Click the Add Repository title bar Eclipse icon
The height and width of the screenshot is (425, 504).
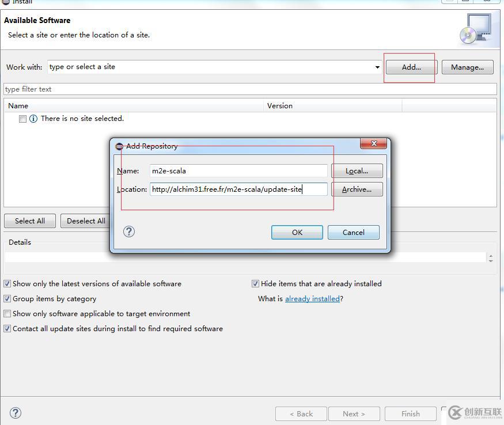click(119, 146)
